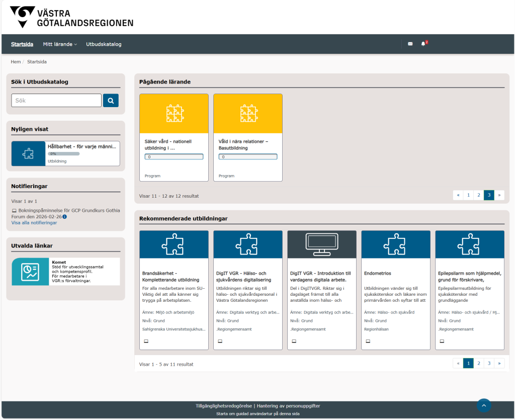
Task: Open Hållbarhet - för varje människa course
Action: pyautogui.click(x=82, y=146)
